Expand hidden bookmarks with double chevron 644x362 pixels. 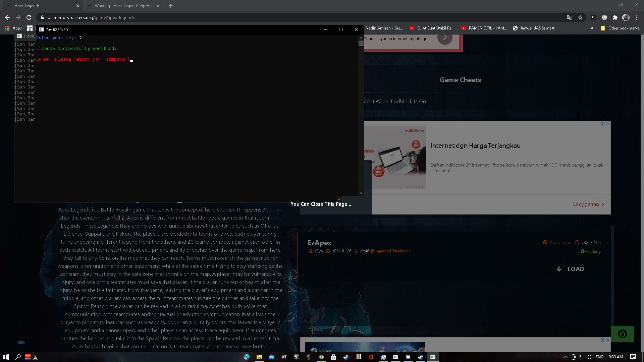pyautogui.click(x=592, y=28)
